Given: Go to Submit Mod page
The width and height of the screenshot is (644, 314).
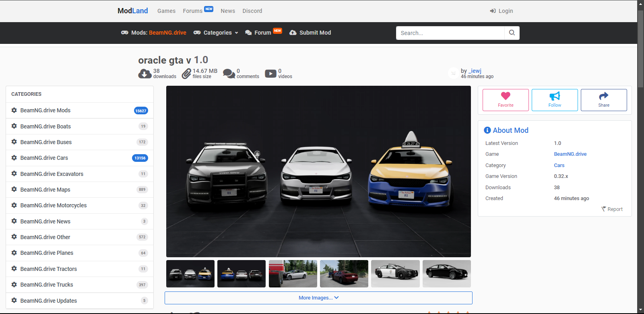Looking at the screenshot, I should [x=310, y=33].
